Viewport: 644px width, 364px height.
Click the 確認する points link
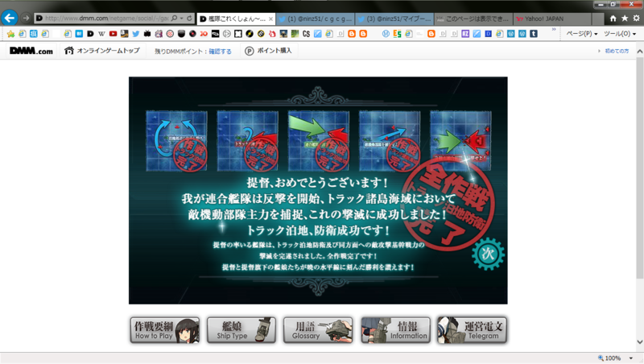point(220,52)
